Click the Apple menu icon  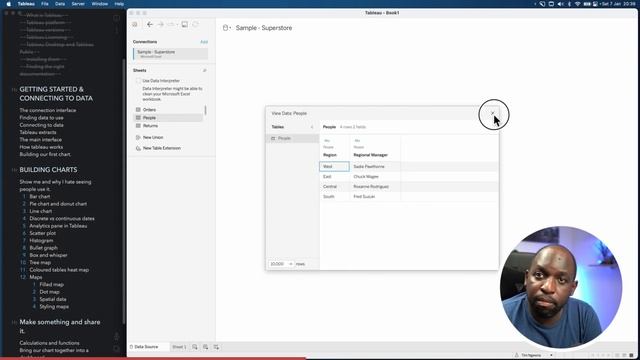[x=9, y=4]
